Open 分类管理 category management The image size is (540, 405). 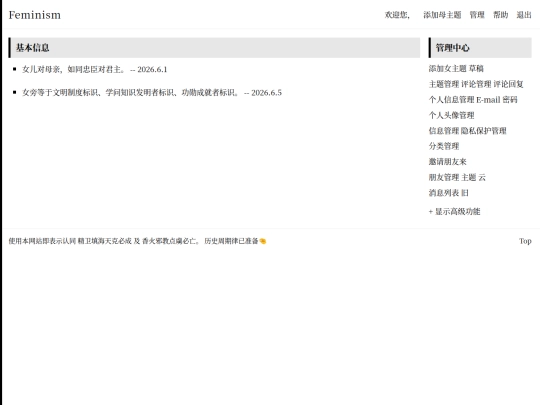444,146
